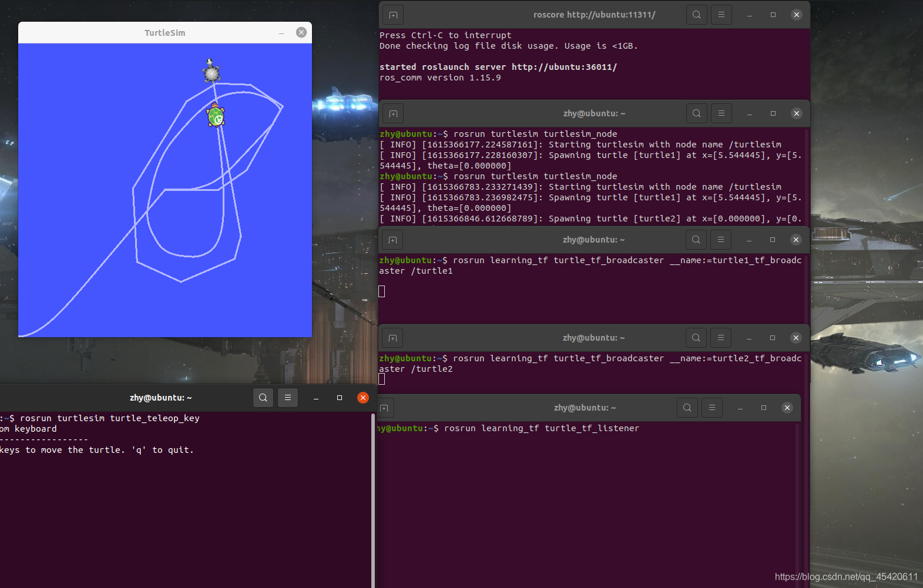Image resolution: width=923 pixels, height=588 pixels.
Task: Close the teleop_key terminal window
Action: [363, 398]
